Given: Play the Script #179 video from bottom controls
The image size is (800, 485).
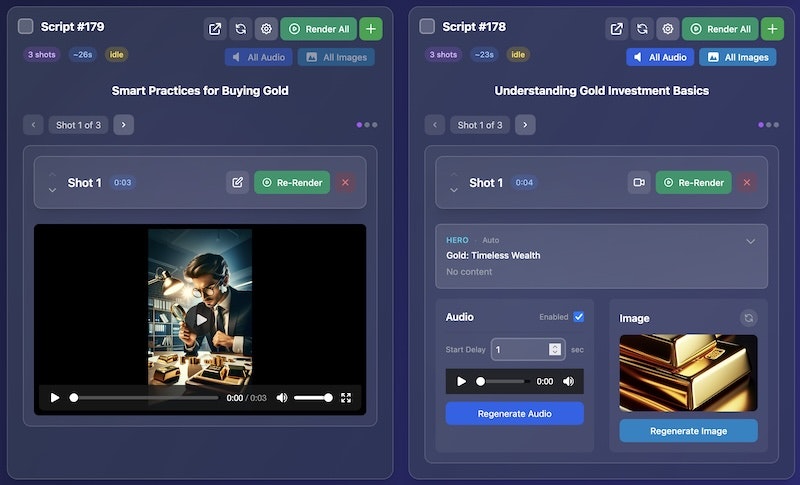Looking at the screenshot, I should [55, 398].
